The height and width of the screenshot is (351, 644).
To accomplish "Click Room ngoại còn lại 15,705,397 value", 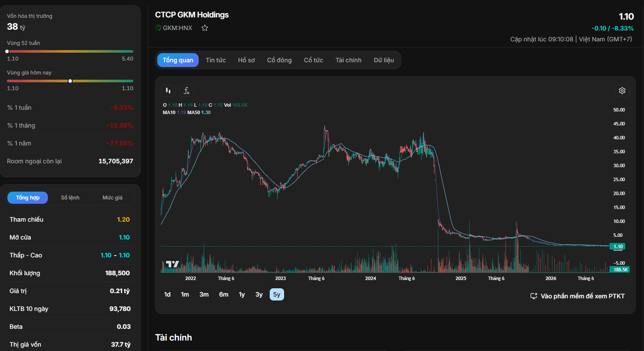I will (116, 161).
